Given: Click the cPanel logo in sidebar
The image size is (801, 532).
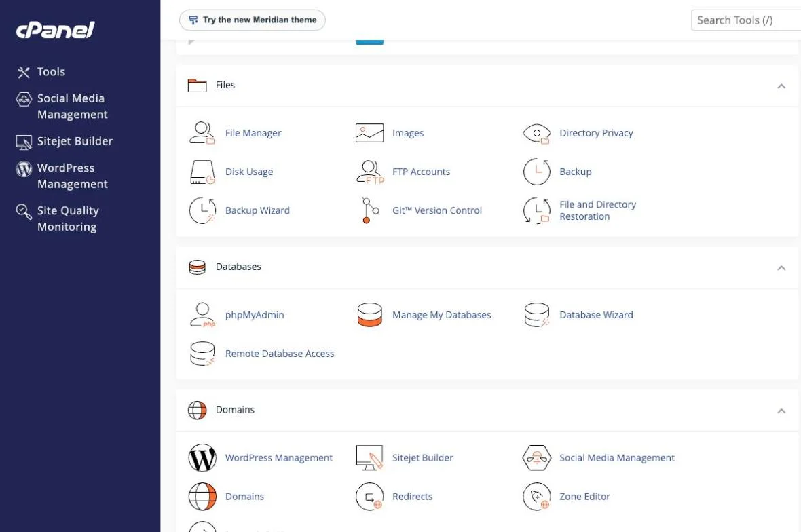Looking at the screenshot, I should [x=55, y=30].
